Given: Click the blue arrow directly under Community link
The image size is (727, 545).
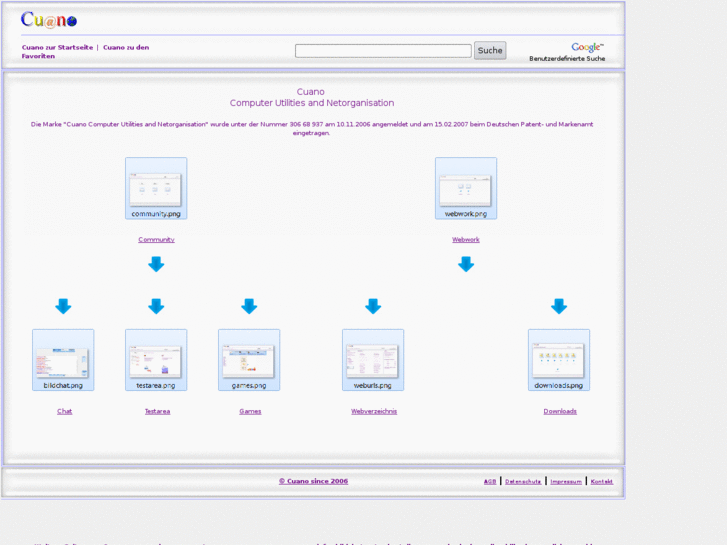Looking at the screenshot, I should (x=156, y=264).
